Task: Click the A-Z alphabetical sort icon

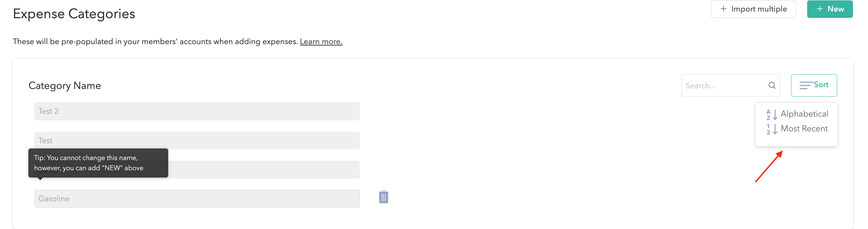Action: tap(772, 114)
